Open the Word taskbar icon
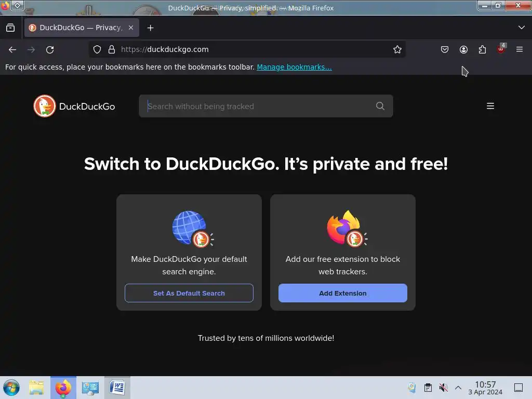Screen dimensions: 532x399 [117, 388]
